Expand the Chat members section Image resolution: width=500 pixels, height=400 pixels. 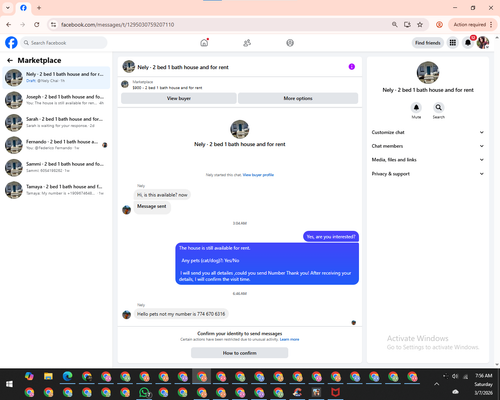(428, 146)
